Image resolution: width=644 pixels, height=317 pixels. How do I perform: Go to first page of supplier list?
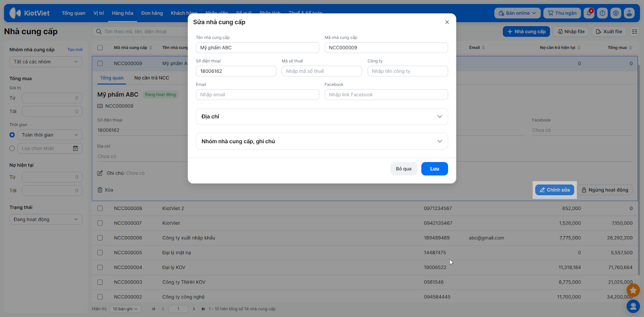pos(153,309)
